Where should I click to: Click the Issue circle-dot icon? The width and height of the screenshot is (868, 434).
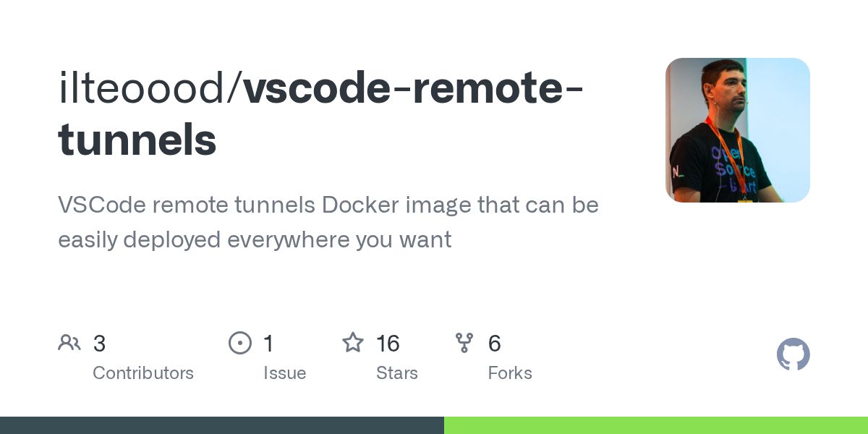tap(240, 343)
